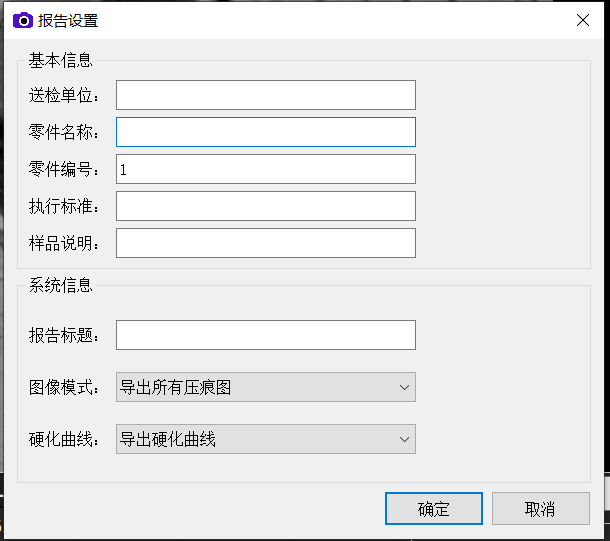
Task: Click the 报告标题 text input box
Action: pos(265,335)
